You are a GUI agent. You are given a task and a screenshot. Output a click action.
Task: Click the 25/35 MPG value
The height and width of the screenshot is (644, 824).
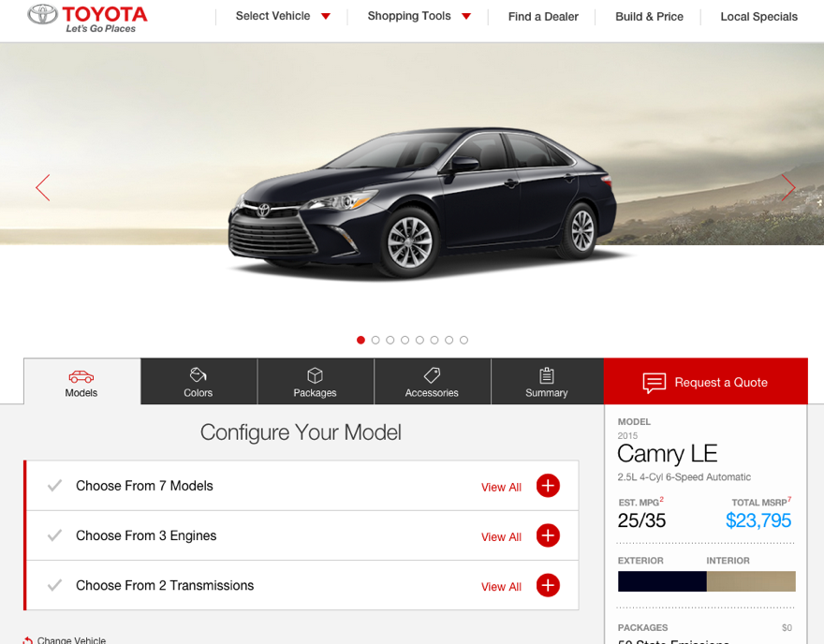tap(641, 520)
